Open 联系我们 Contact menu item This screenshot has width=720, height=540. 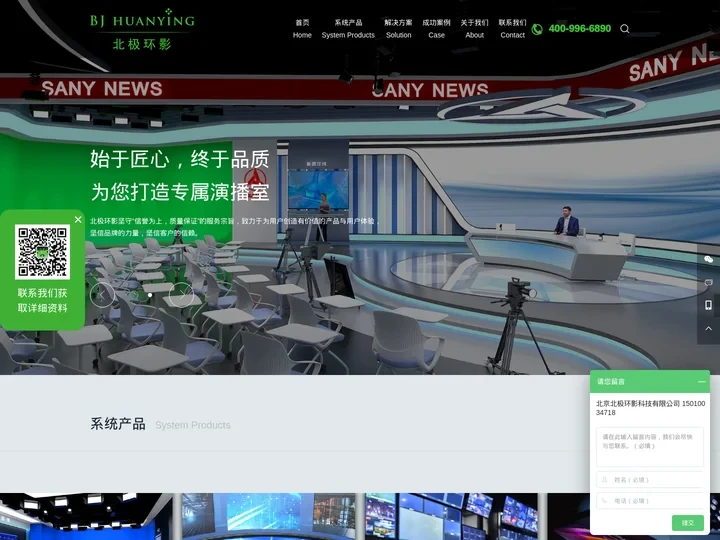coord(512,28)
